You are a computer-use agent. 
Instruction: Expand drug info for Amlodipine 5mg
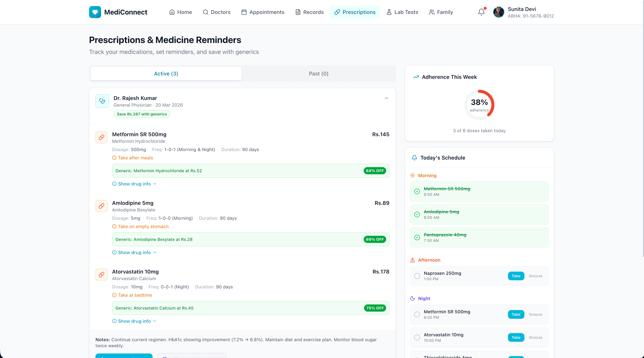point(134,252)
